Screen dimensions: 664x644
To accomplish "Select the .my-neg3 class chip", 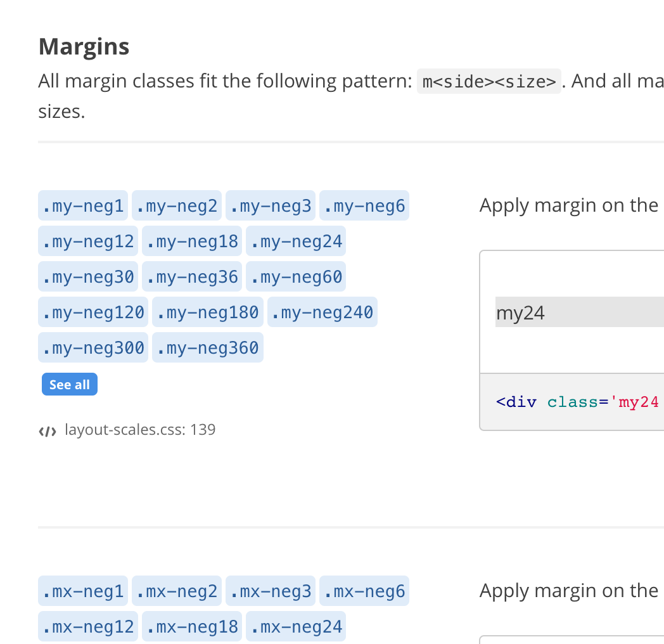I will pos(270,205).
